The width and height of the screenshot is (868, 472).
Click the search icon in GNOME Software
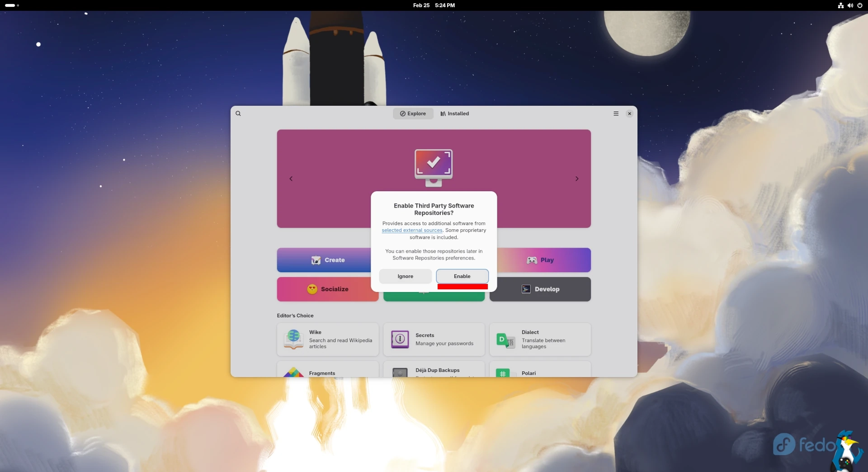(238, 113)
